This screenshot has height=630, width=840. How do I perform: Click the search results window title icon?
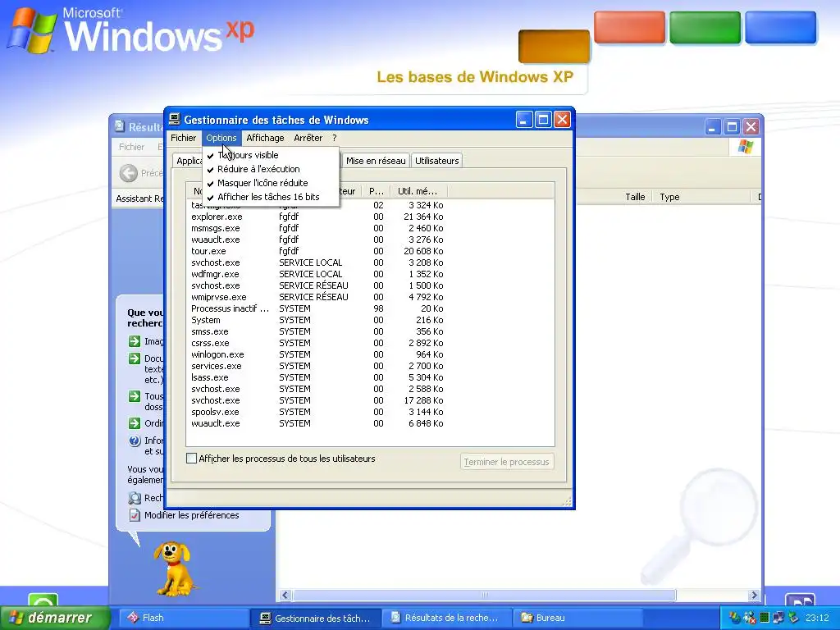(120, 126)
